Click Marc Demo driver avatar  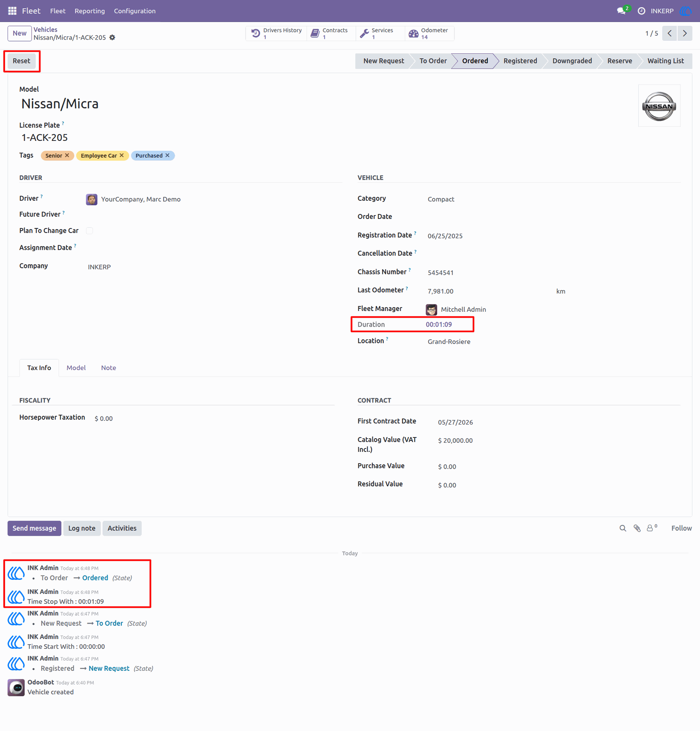91,199
